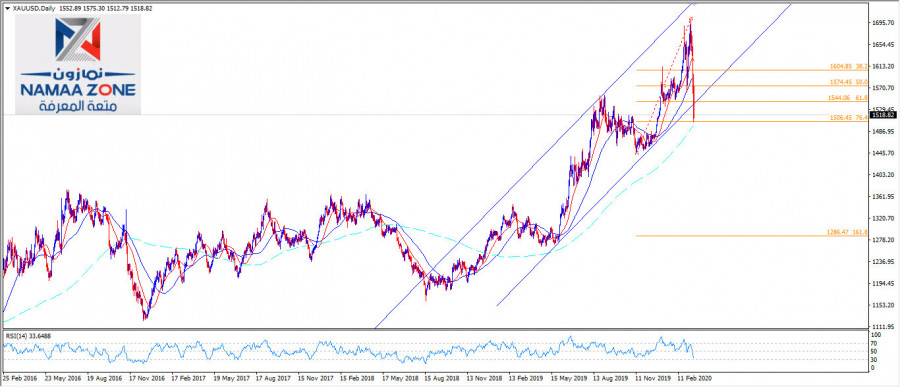The height and width of the screenshot is (387, 900).
Task: Click the 15 Feb 2018 date label
Action: [354, 379]
